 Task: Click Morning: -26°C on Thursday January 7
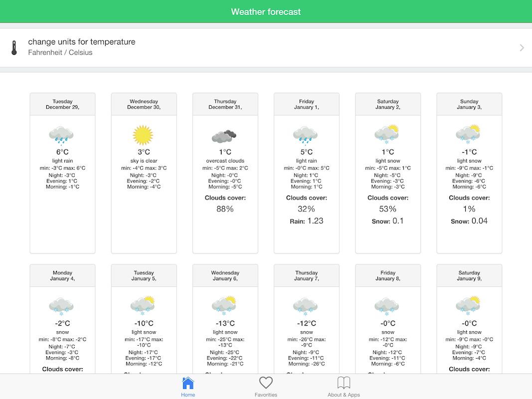click(x=307, y=364)
